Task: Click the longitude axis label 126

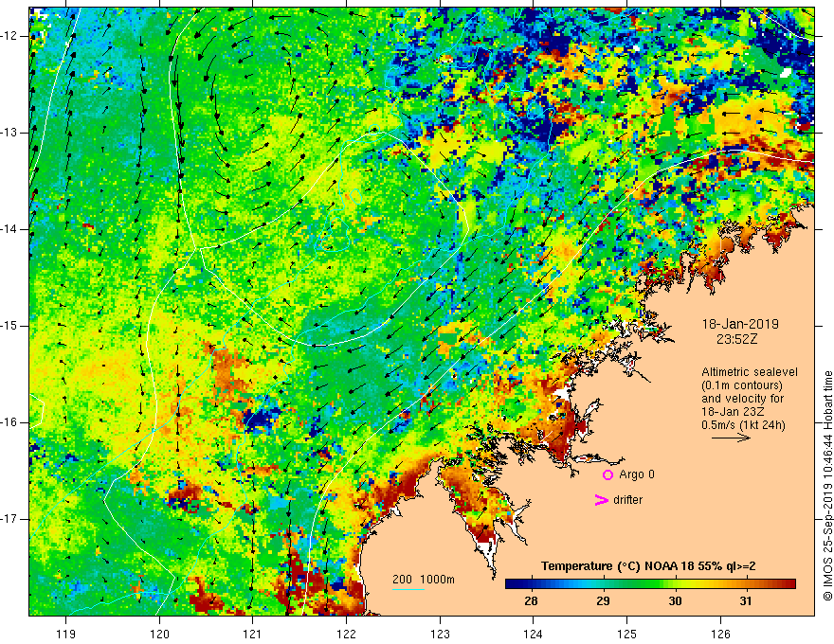Action: [720, 634]
